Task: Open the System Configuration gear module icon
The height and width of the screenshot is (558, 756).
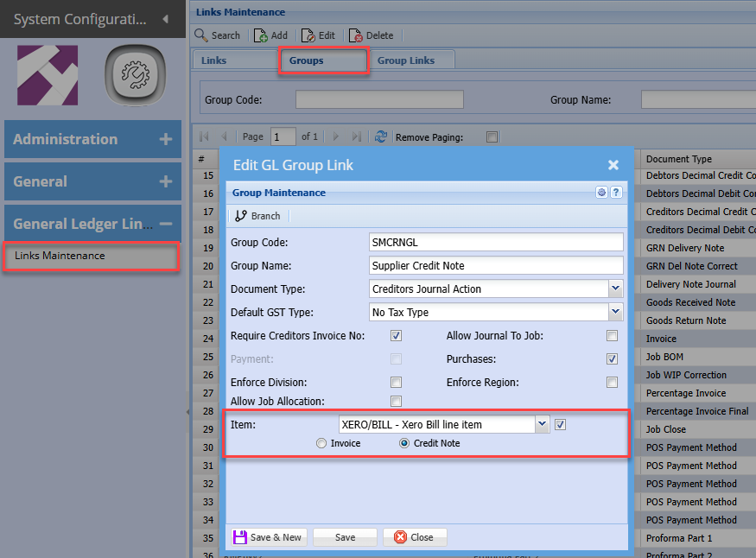Action: pos(136,76)
